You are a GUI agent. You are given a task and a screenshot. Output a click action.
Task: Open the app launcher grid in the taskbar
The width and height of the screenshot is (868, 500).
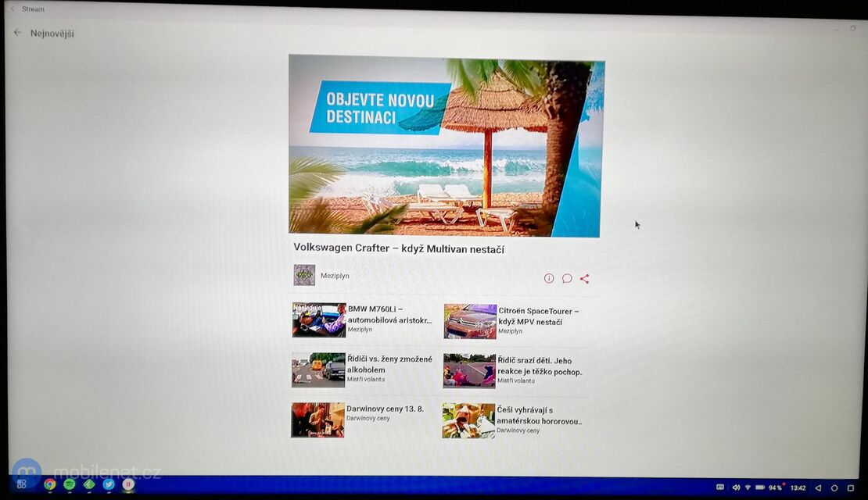pyautogui.click(x=21, y=484)
